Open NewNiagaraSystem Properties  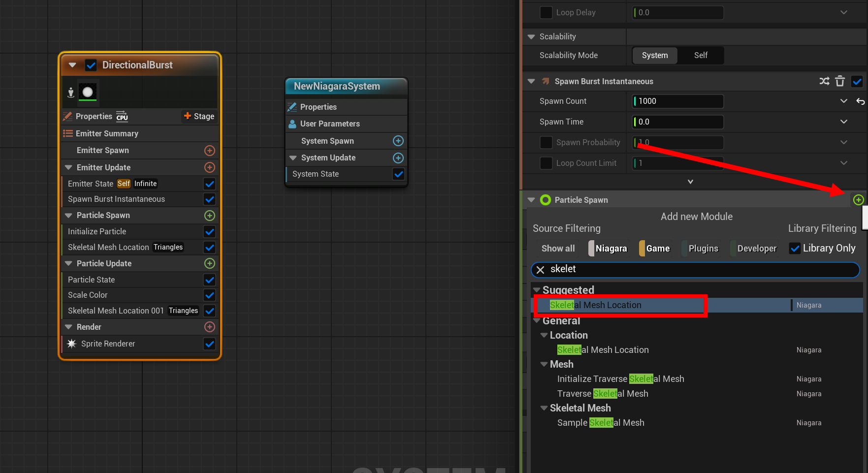pos(319,107)
